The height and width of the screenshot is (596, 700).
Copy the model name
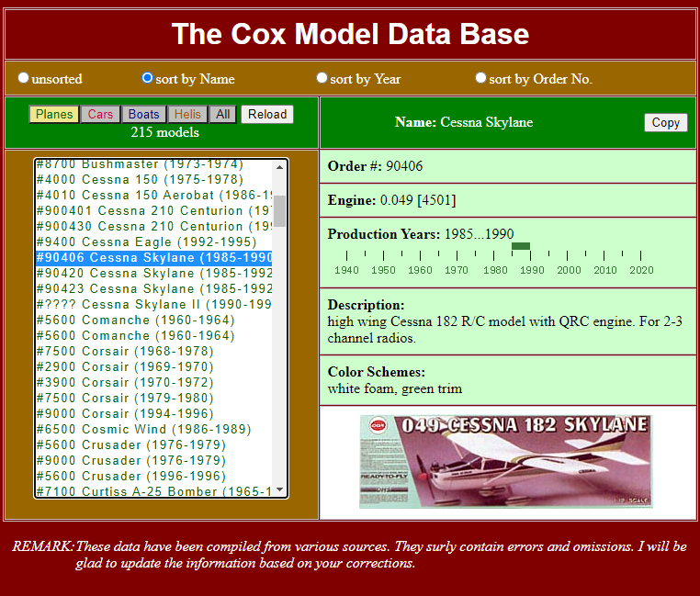[x=666, y=122]
